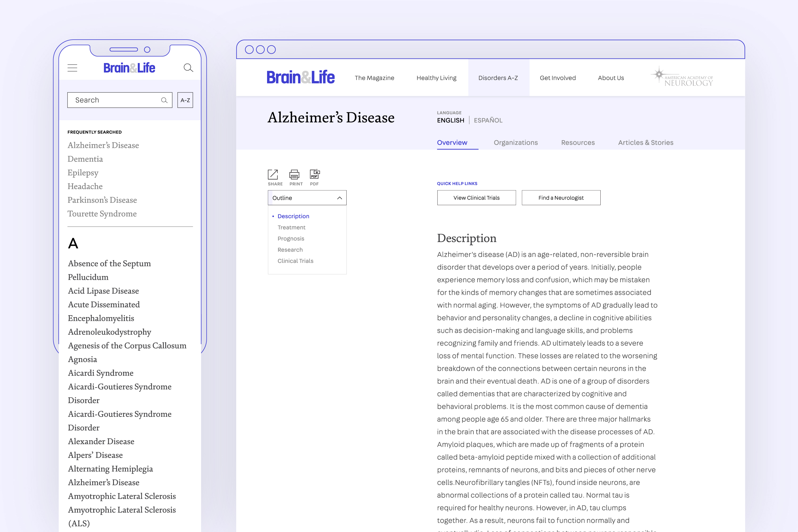Tap the mobile header search magnifier icon

(188, 68)
